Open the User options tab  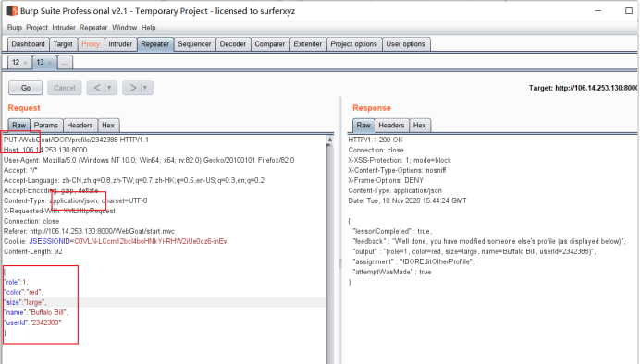tap(405, 44)
